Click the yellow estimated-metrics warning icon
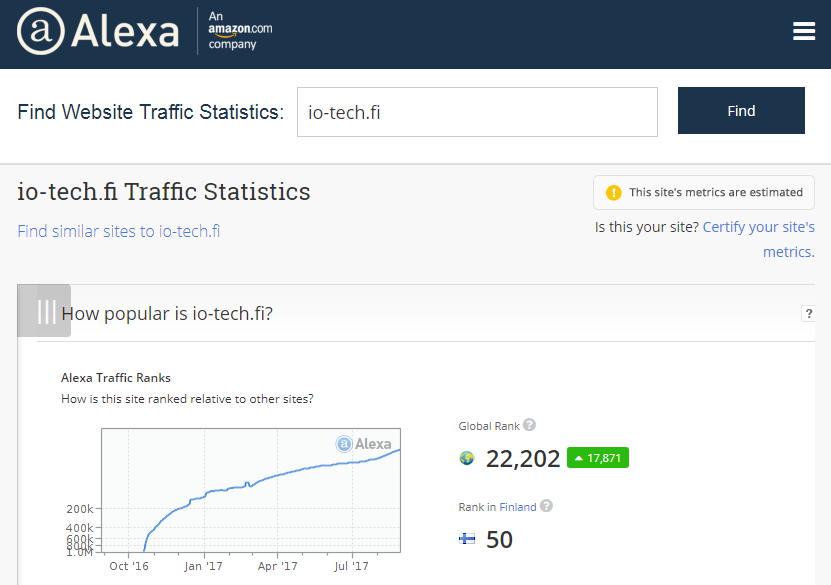The width and height of the screenshot is (831, 585). (x=613, y=192)
